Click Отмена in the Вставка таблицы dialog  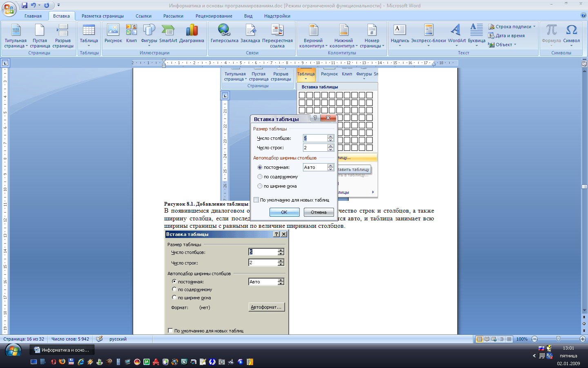click(318, 212)
